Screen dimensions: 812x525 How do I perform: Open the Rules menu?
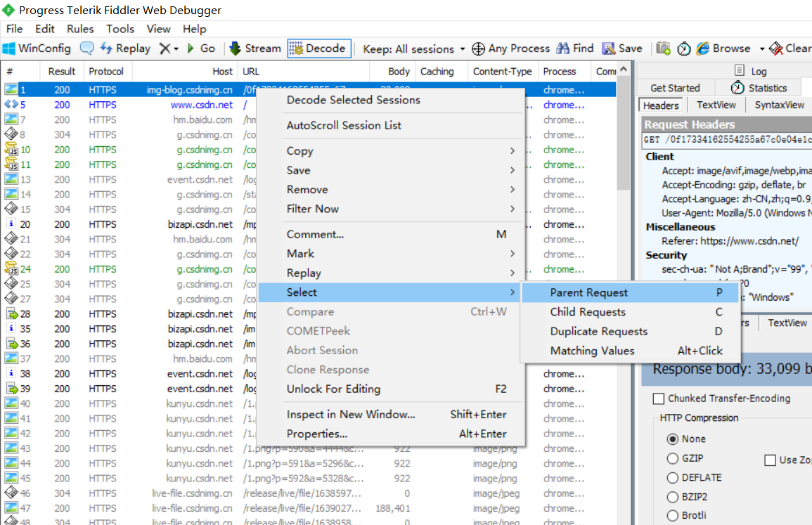click(80, 29)
